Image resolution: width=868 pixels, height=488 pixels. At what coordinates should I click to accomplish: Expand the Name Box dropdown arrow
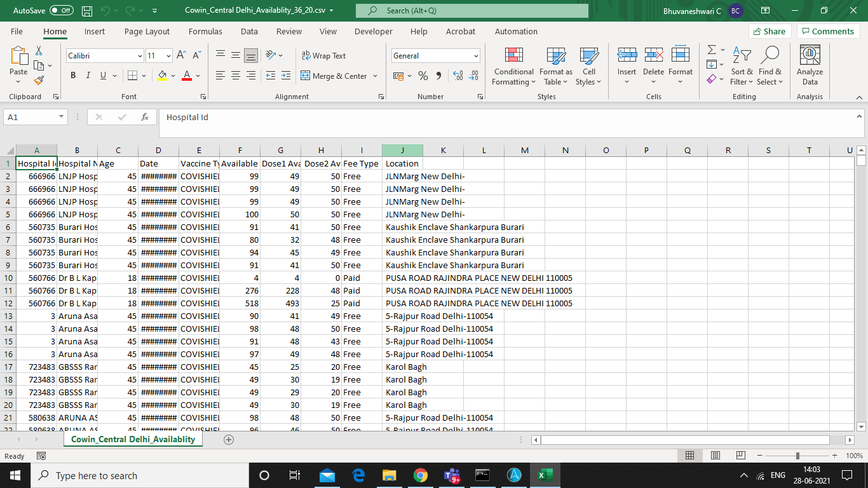point(61,117)
